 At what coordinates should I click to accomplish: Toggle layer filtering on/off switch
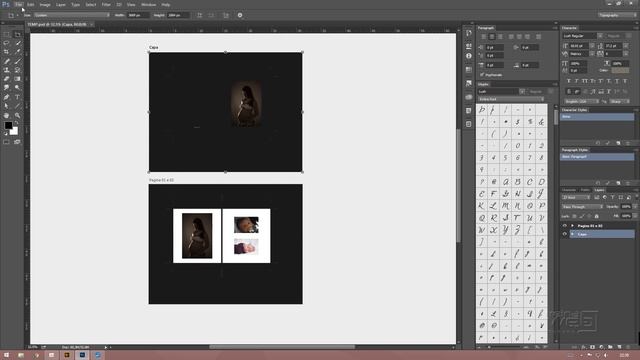click(636, 198)
